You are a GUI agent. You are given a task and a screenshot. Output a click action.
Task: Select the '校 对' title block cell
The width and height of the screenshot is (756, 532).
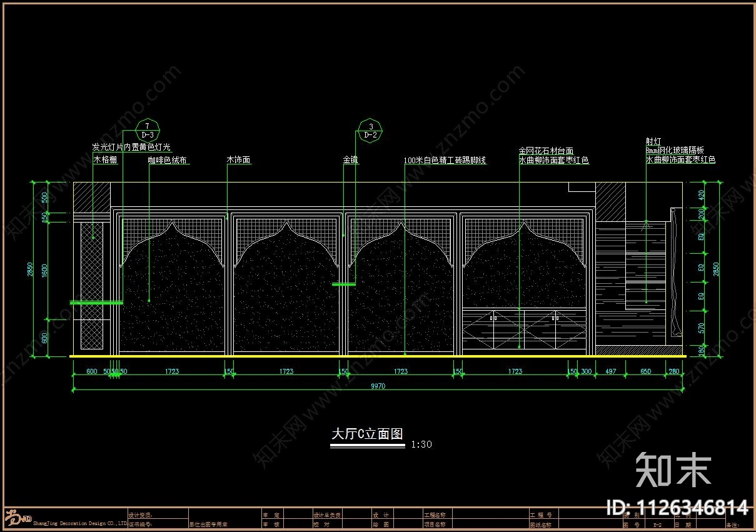[322, 524]
